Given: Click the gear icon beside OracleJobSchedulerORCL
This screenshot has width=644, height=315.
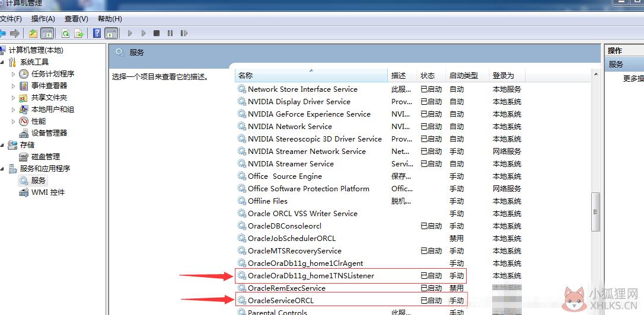Looking at the screenshot, I should tap(242, 238).
